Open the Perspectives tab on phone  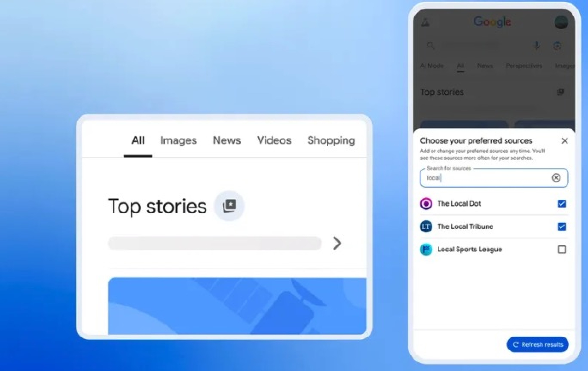[x=524, y=66]
